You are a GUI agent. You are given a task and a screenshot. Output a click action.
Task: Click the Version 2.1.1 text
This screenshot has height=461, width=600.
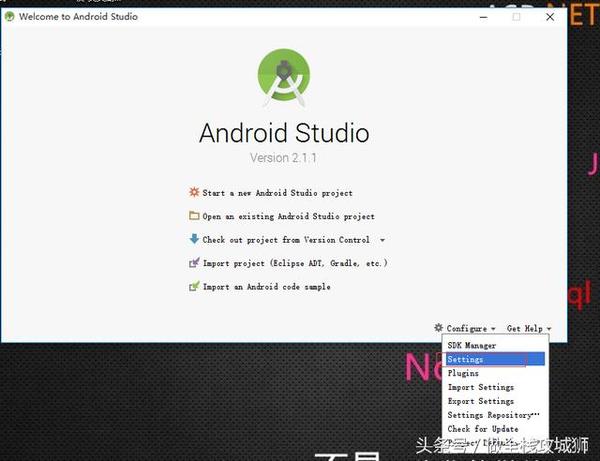click(x=284, y=158)
